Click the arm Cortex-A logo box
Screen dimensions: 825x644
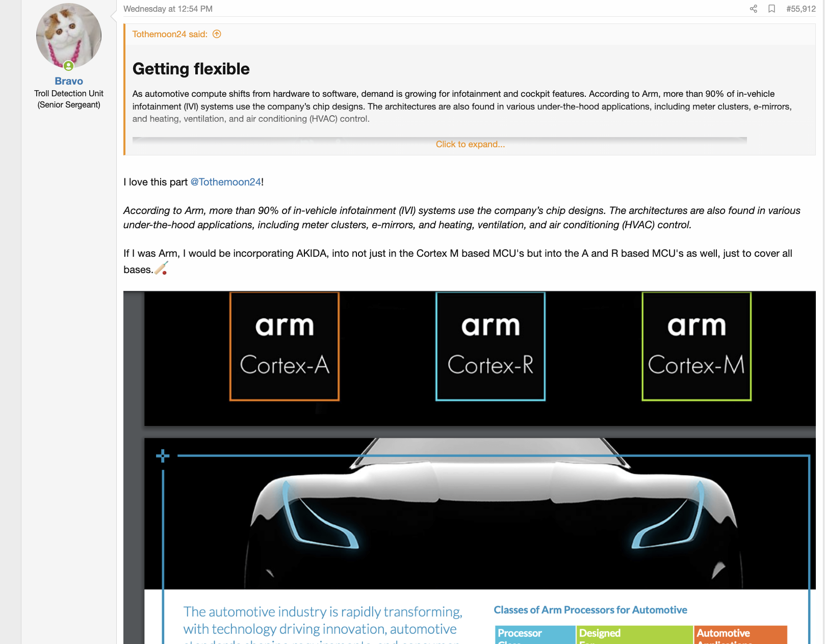(285, 346)
